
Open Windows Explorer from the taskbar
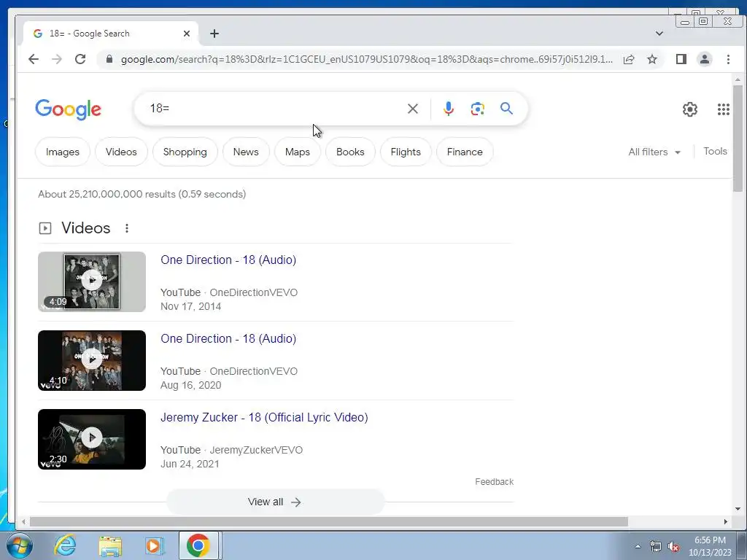coord(110,545)
